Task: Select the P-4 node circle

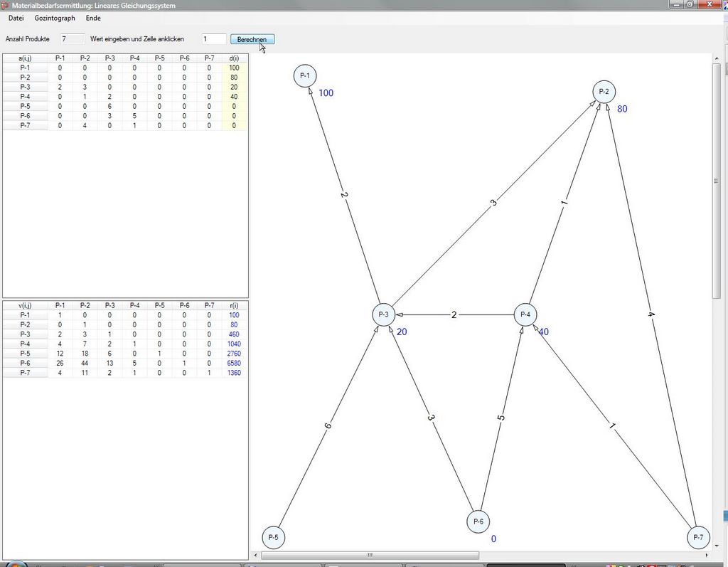Action: pyautogui.click(x=525, y=314)
